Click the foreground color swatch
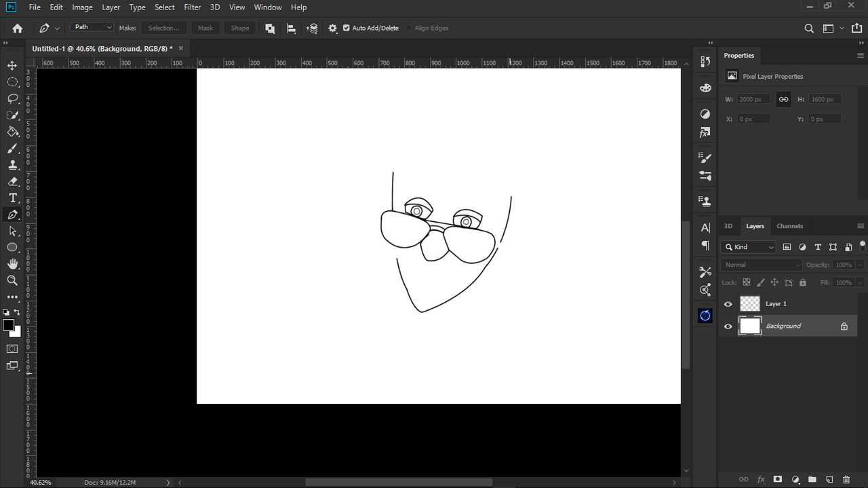Viewport: 868px width, 488px height. point(8,325)
